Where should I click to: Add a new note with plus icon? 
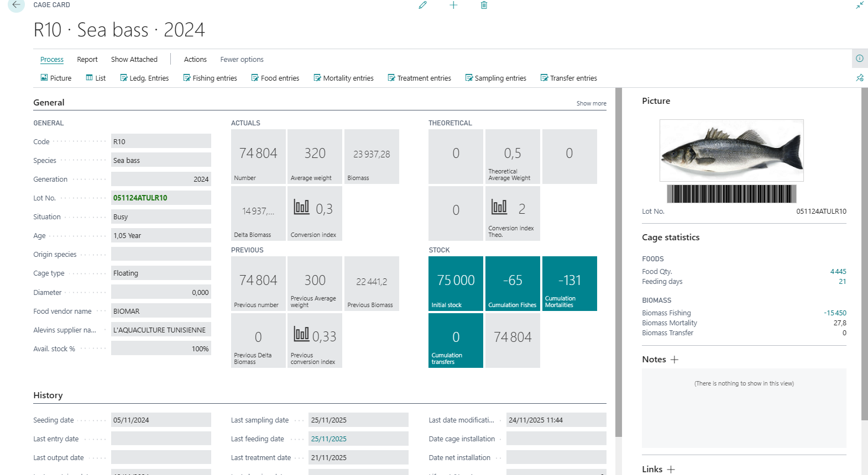point(674,360)
